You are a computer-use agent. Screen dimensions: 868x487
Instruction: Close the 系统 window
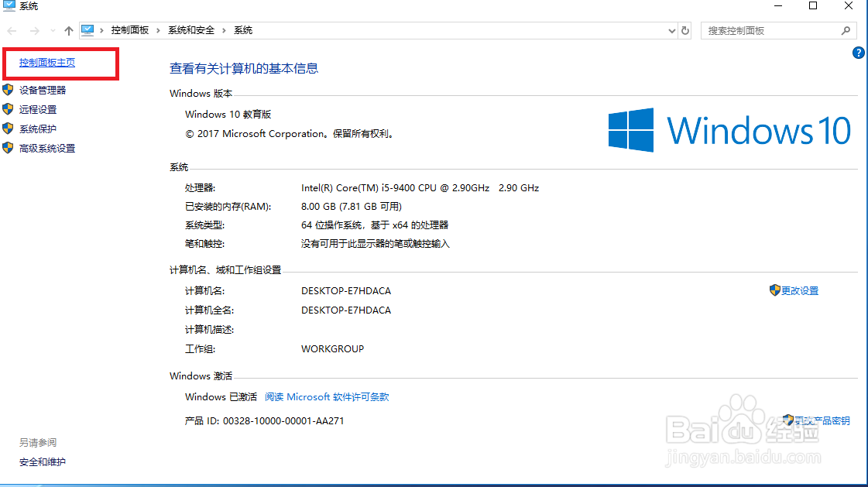point(848,6)
